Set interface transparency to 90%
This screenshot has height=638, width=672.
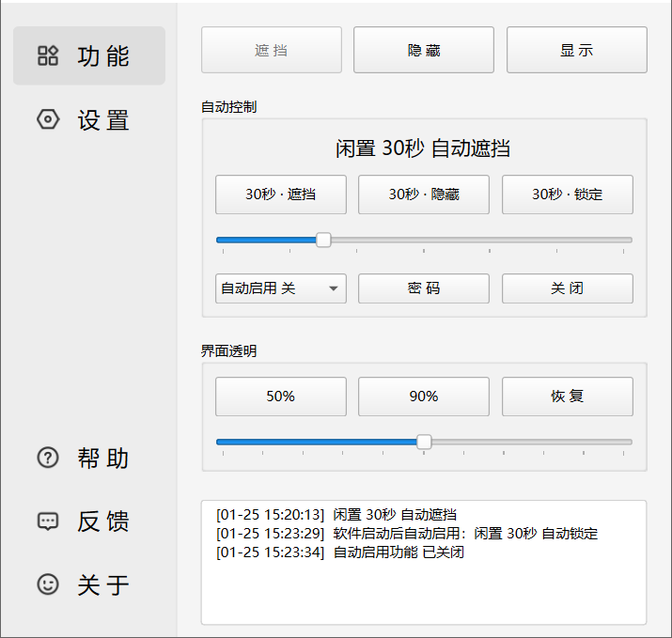coord(424,397)
